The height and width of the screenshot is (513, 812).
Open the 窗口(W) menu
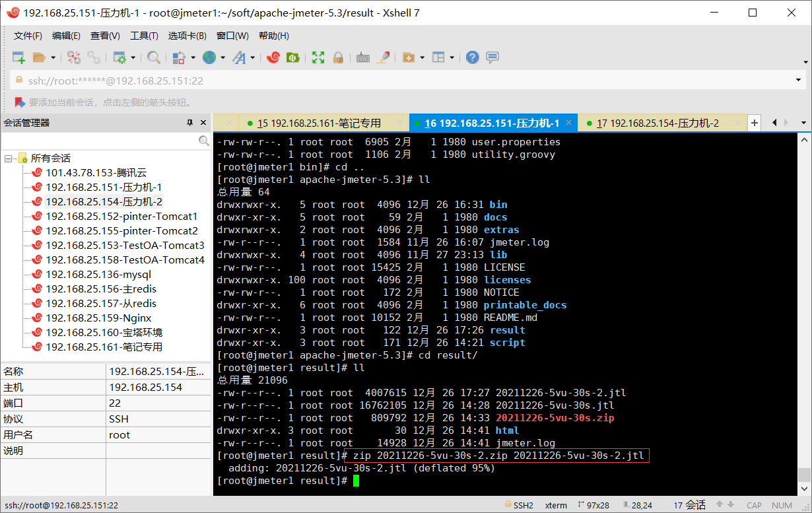(232, 36)
